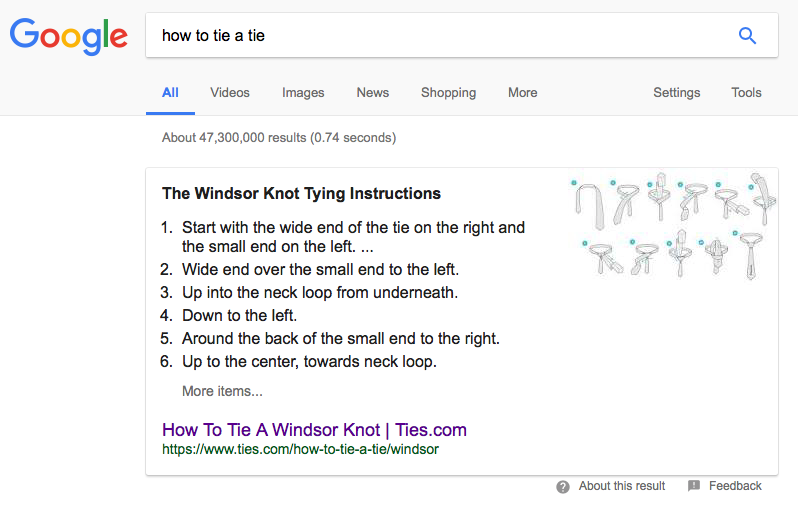Click the Feedback link
Screen dimensions: 798x505
point(735,486)
